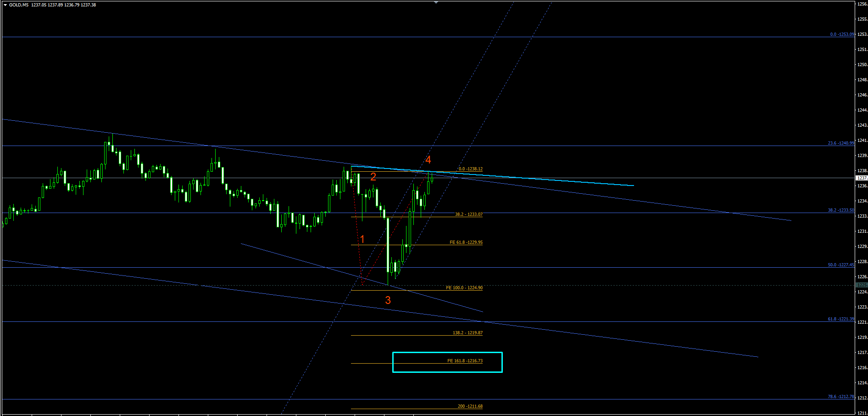
Task: Click the white current price tag 1237 on the axis
Action: 862,178
